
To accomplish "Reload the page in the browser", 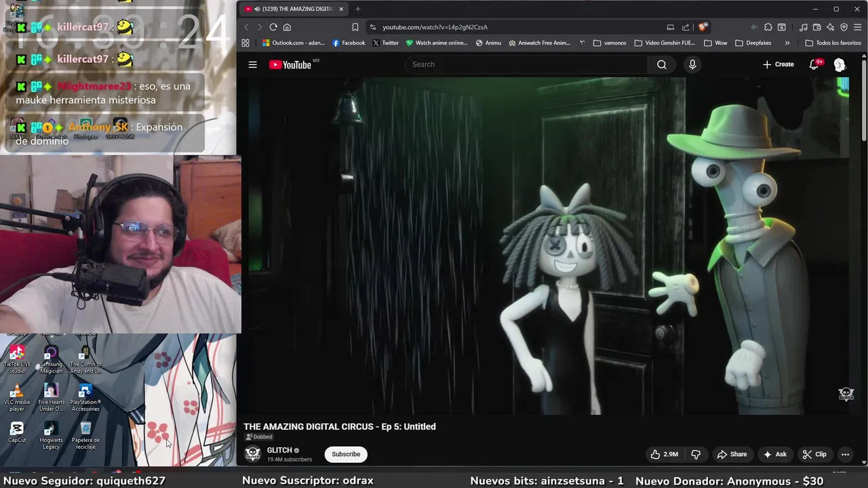I will point(273,27).
